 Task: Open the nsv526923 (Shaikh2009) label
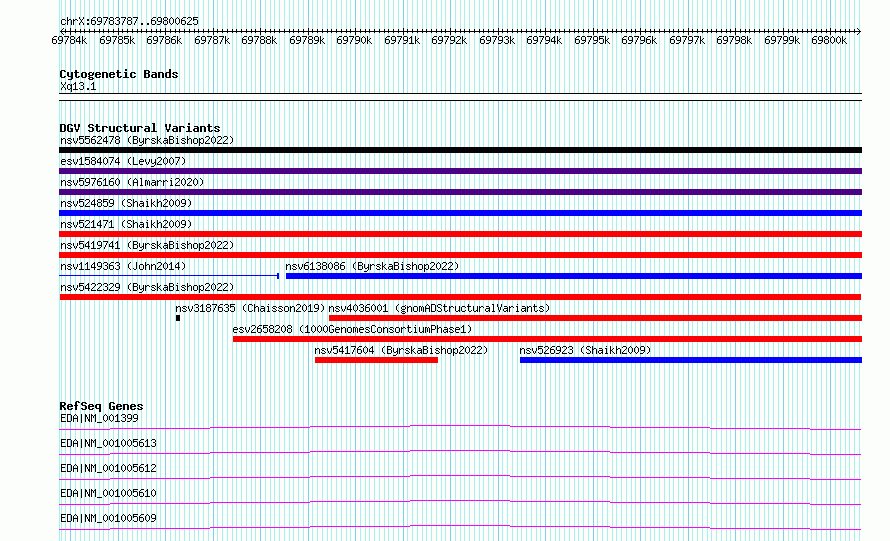(x=585, y=350)
